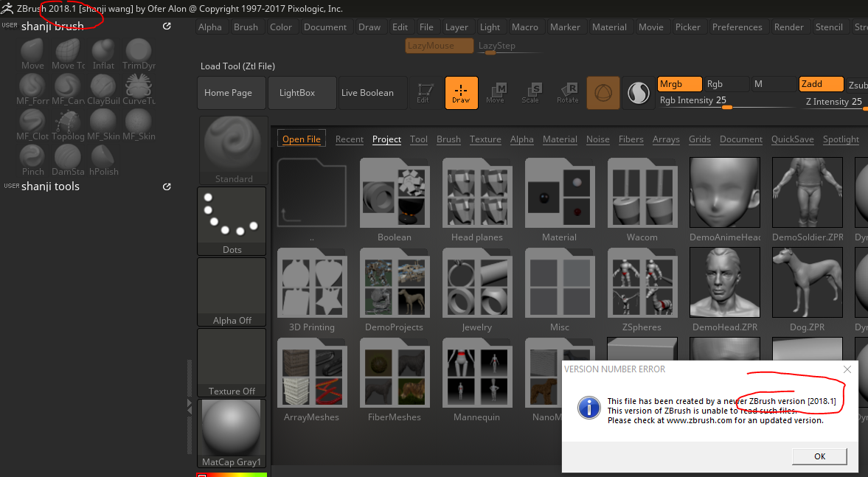868x477 pixels.
Task: Toggle the Mrgb channel button
Action: coord(679,84)
